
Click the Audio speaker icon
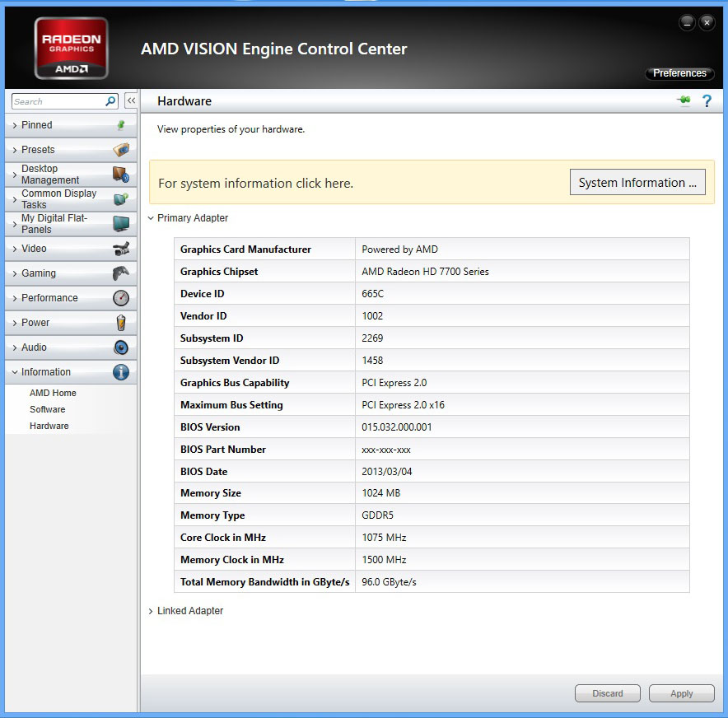pyautogui.click(x=121, y=347)
